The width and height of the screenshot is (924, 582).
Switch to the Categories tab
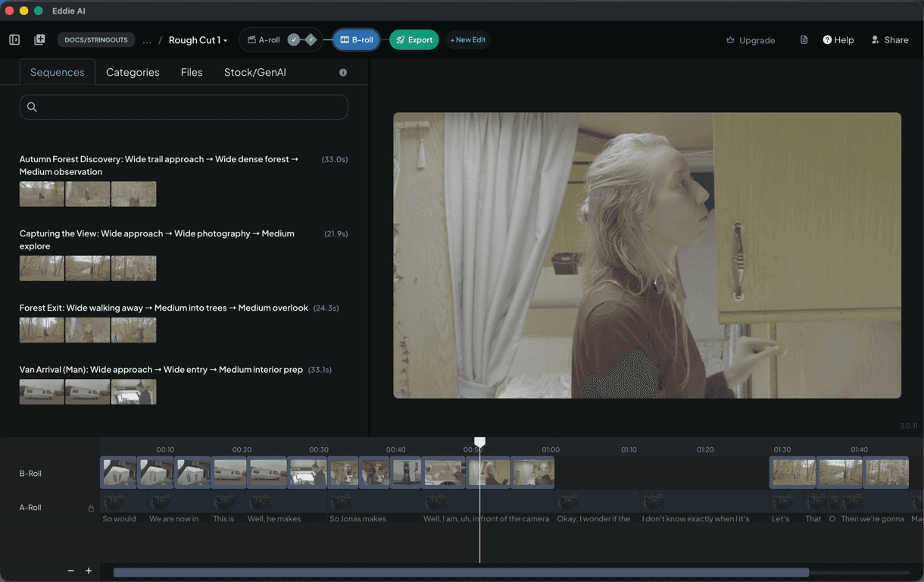[133, 73]
